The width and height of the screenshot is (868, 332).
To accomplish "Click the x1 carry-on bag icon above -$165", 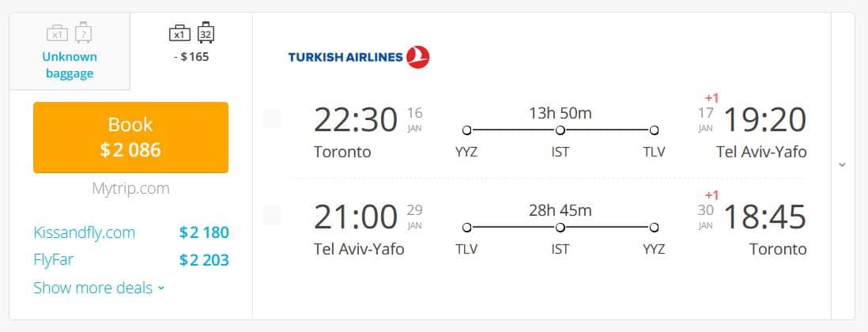I will (x=179, y=34).
